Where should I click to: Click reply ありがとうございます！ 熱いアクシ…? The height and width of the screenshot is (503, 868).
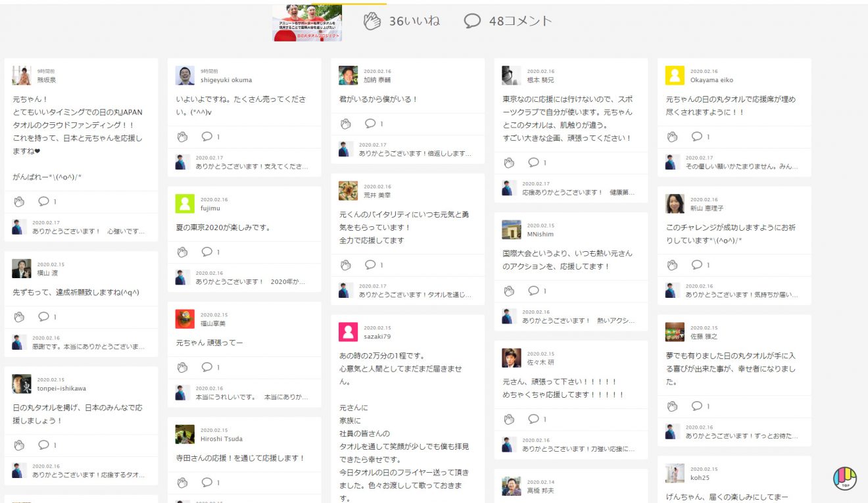(579, 321)
